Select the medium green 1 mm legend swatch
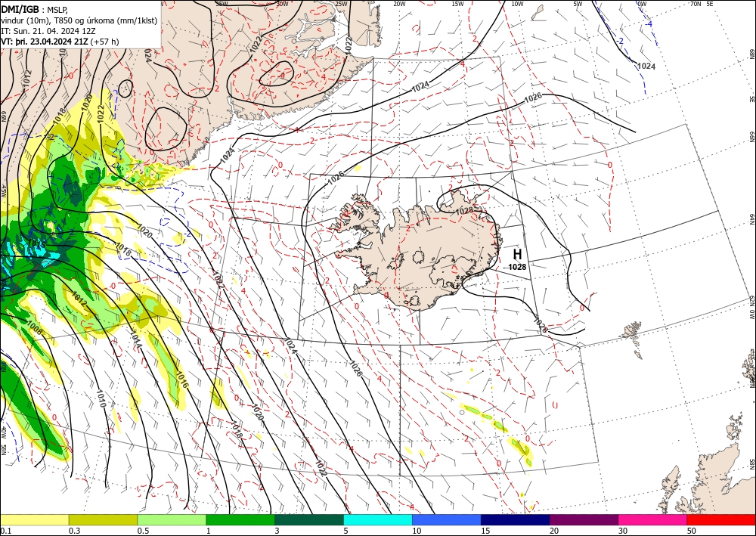756x536 pixels. [240, 519]
